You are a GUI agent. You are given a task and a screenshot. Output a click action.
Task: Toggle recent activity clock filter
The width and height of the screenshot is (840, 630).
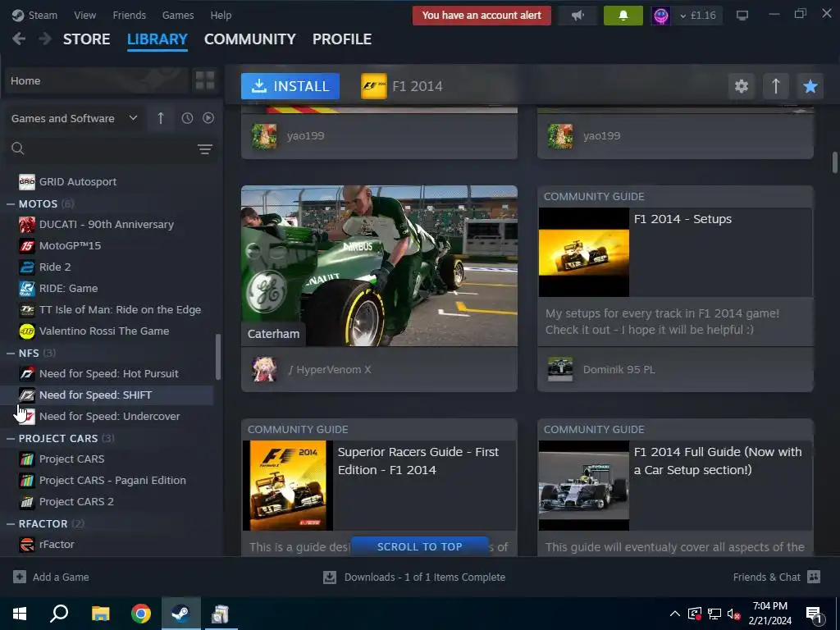coord(187,118)
